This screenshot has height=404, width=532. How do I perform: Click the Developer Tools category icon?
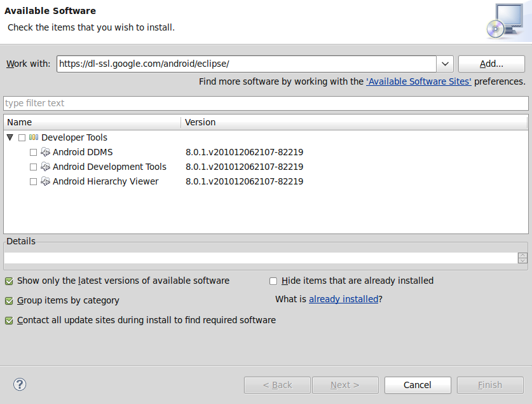[34, 137]
